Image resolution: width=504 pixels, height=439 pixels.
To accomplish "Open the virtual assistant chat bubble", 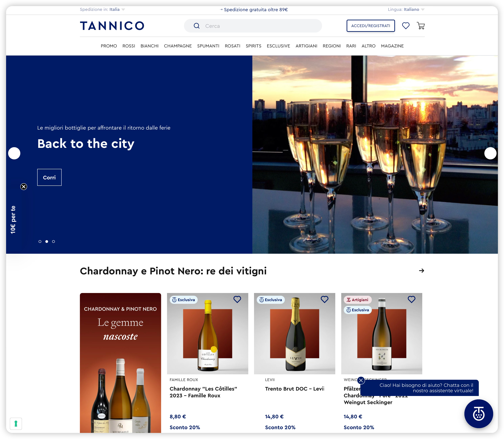I will coord(478,414).
